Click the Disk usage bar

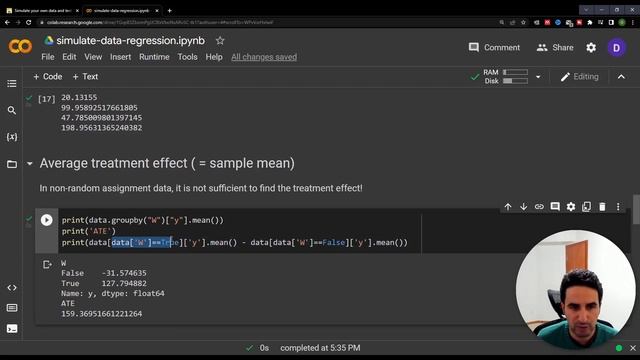pos(515,81)
